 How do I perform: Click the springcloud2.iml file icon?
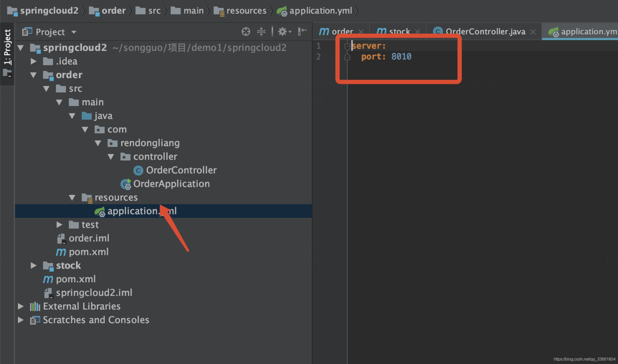coord(48,293)
